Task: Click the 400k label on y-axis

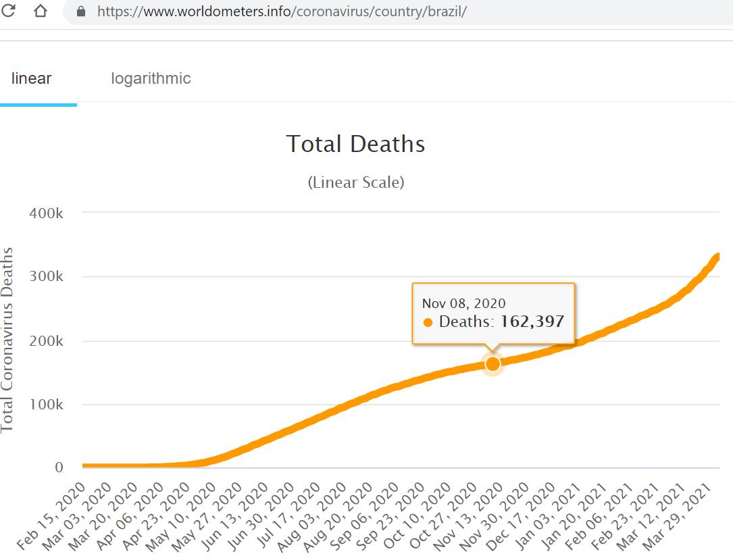Action: (47, 213)
